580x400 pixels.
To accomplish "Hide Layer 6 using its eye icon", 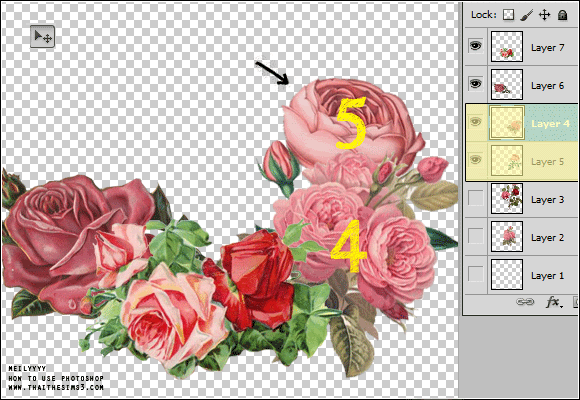I will click(x=476, y=84).
